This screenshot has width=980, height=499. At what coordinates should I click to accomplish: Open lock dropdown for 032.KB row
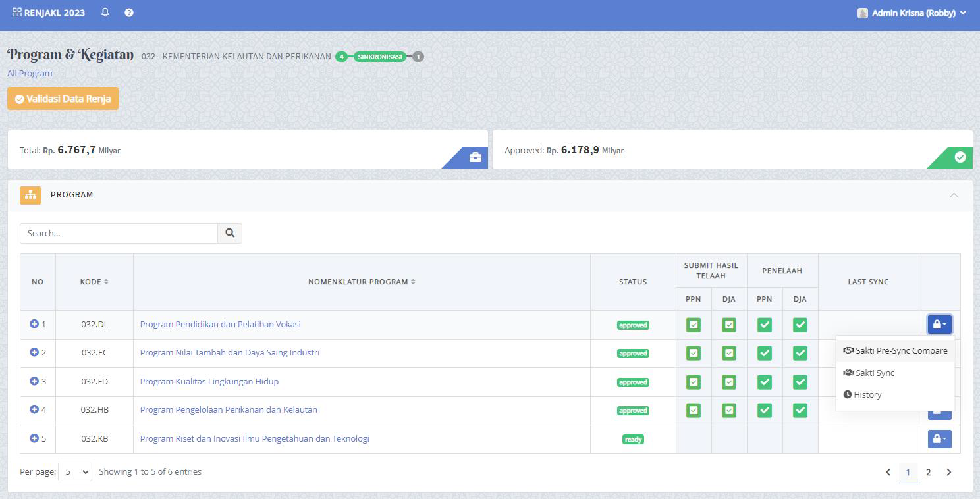[x=939, y=439]
